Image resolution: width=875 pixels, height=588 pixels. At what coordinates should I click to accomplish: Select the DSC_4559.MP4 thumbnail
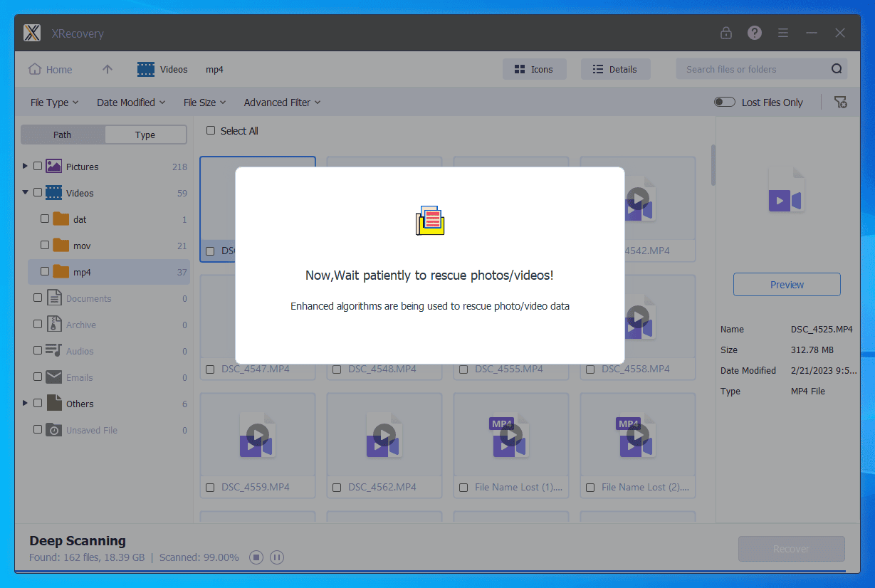[x=258, y=435]
